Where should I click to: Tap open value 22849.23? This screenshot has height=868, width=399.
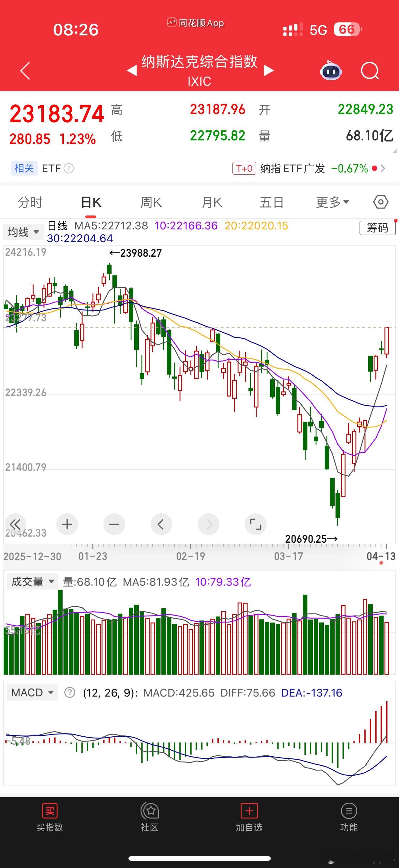click(x=365, y=110)
